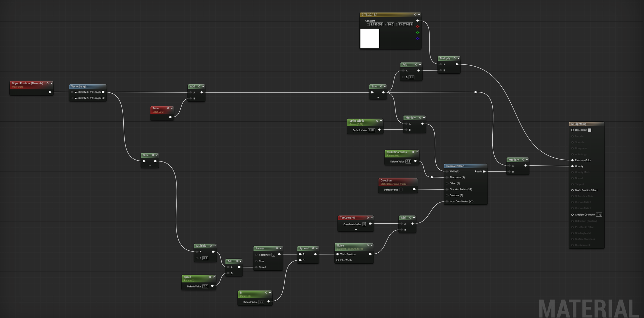
Task: Click the Opacity input pin on M_Lightning
Action: (x=573, y=166)
